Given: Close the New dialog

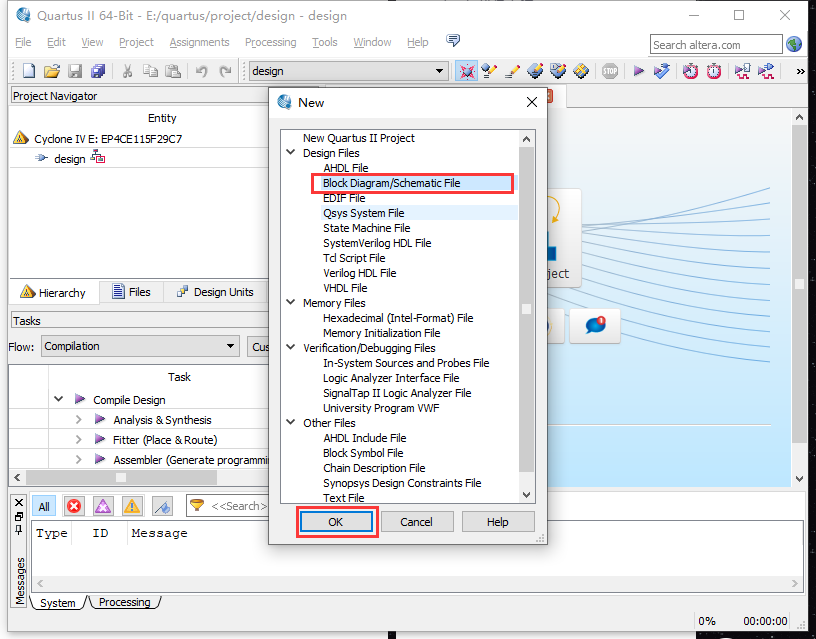Looking at the screenshot, I should click(x=532, y=102).
